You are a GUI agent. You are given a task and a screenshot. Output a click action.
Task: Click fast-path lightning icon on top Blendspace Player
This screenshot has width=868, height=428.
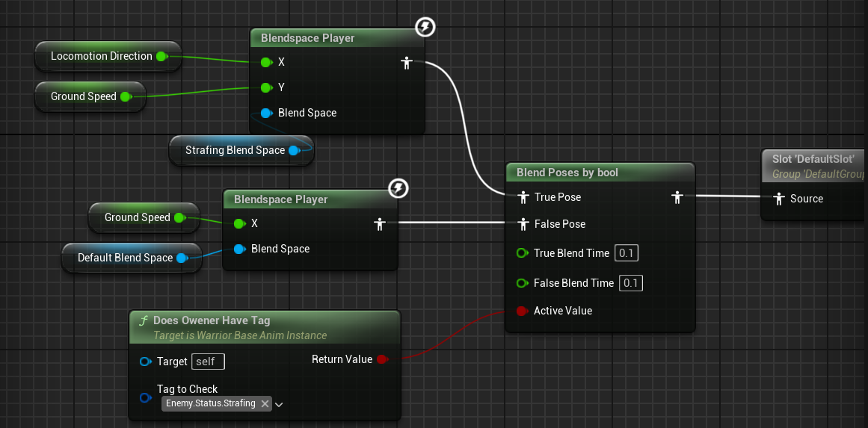[425, 28]
